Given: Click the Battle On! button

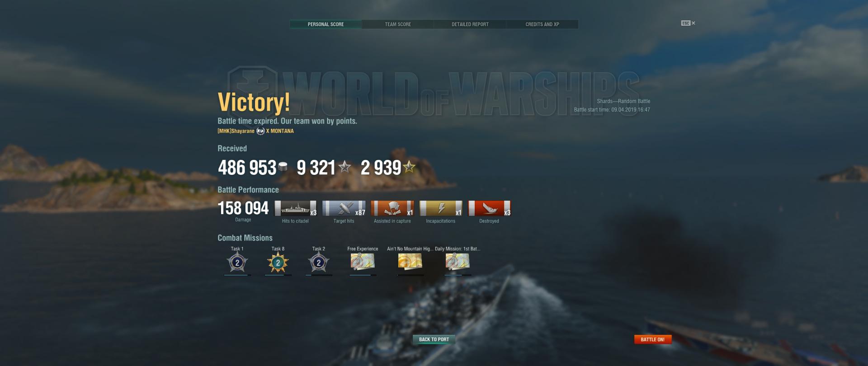Looking at the screenshot, I should pos(653,339).
